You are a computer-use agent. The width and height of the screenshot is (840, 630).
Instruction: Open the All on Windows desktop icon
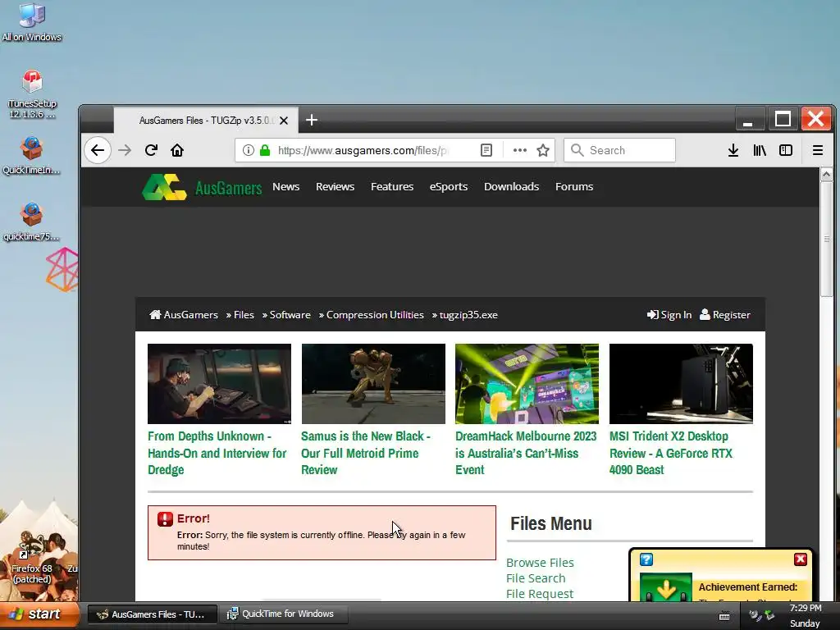point(32,22)
